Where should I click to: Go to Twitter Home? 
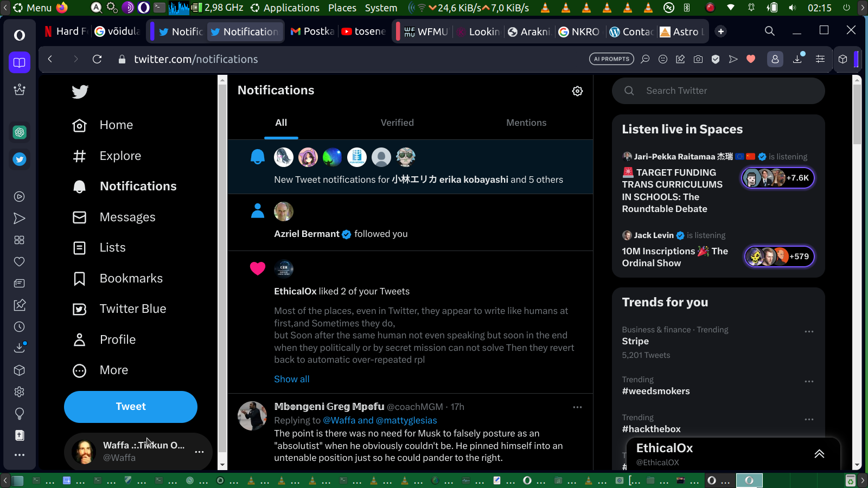click(103, 125)
